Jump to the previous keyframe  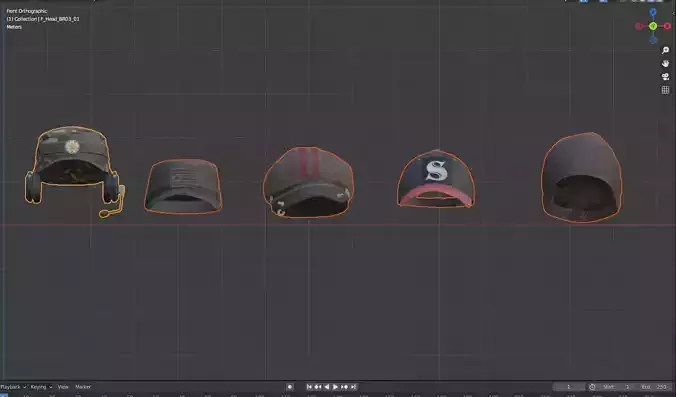tap(318, 387)
